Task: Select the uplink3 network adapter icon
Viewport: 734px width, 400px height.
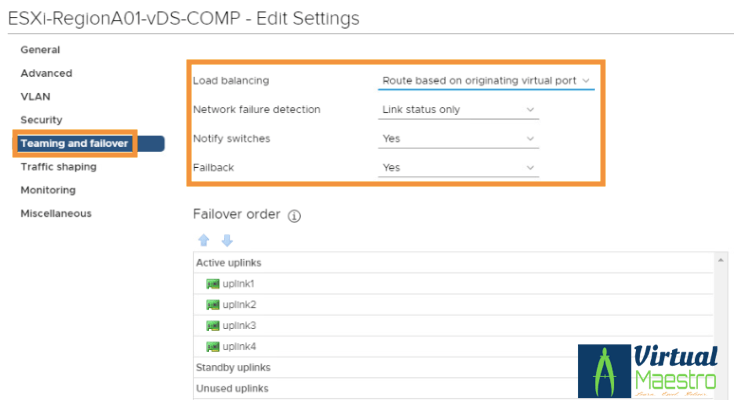Action: click(x=212, y=326)
